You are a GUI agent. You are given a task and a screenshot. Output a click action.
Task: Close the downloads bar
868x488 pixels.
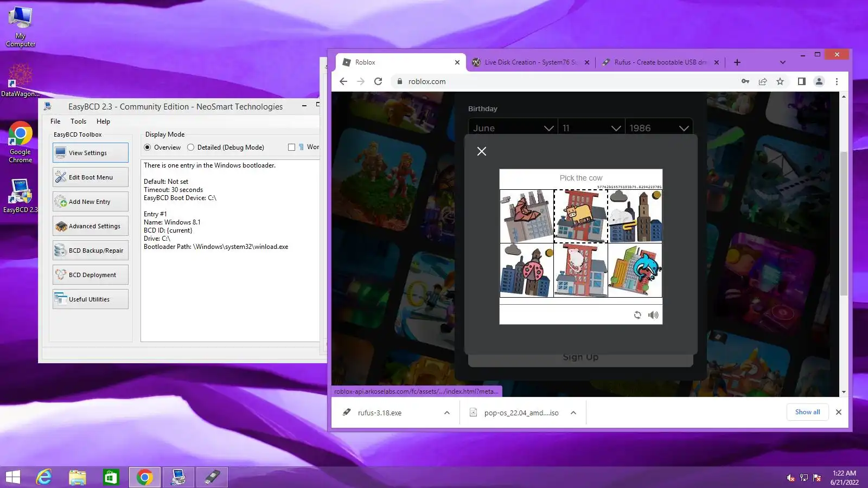pos(839,412)
